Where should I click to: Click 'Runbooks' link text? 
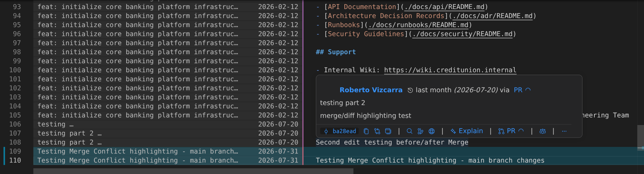[x=344, y=25]
